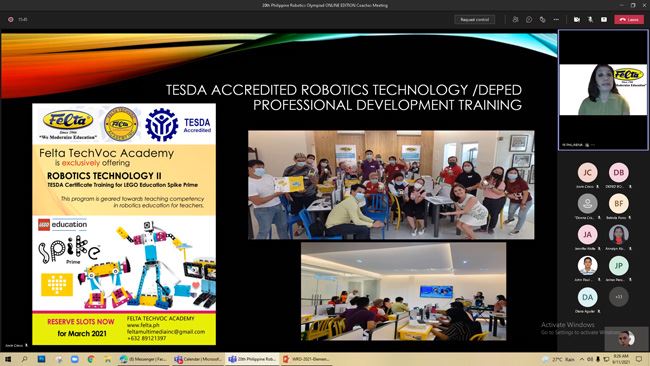Click the red Leave button
Image resolution: width=650 pixels, height=366 pixels.
629,19
